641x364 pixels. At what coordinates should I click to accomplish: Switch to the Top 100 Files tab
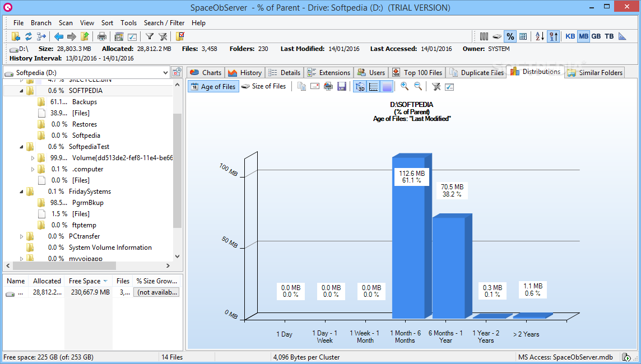click(417, 72)
